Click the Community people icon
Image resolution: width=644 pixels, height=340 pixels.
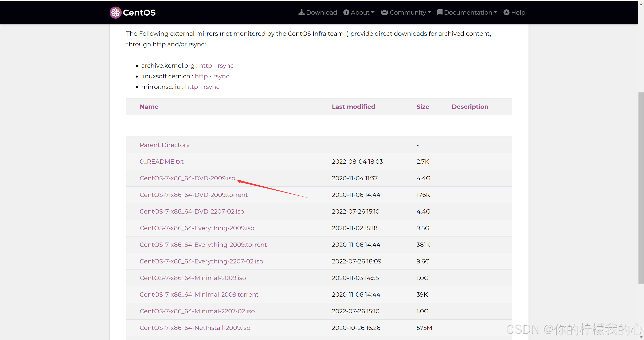click(384, 13)
